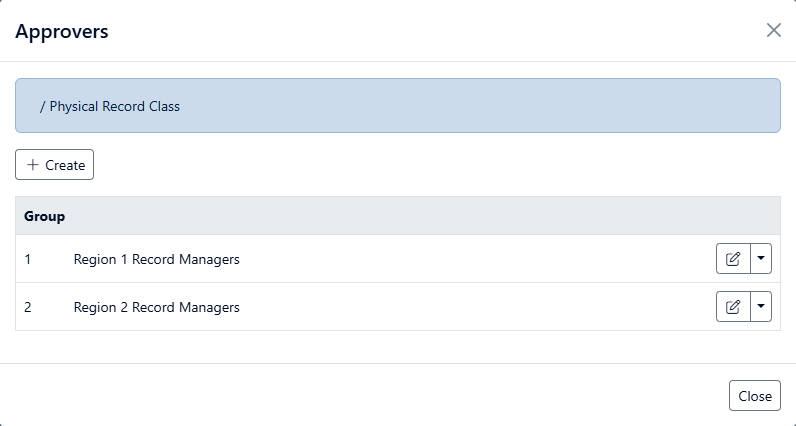The width and height of the screenshot is (796, 426).
Task: Click the X icon beside Approvers title
Action: point(773,30)
